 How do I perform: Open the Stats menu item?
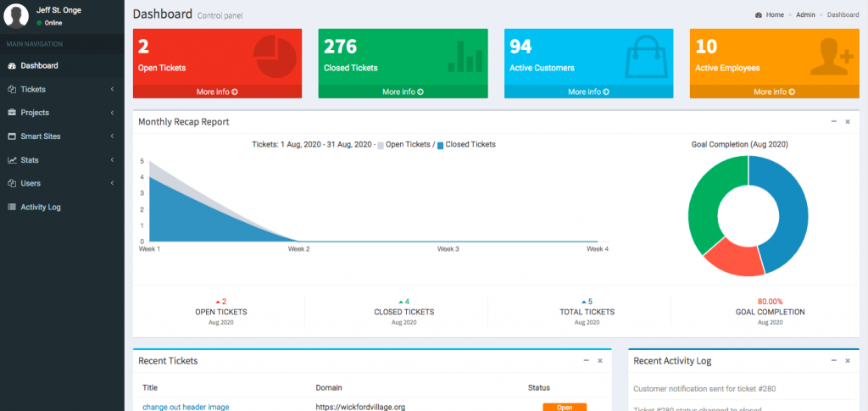[x=62, y=160]
